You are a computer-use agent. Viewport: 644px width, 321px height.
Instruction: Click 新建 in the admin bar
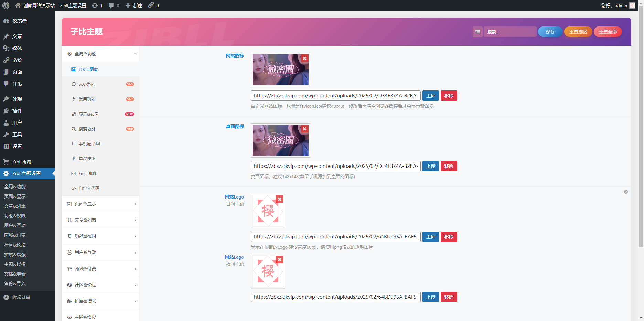pos(134,6)
